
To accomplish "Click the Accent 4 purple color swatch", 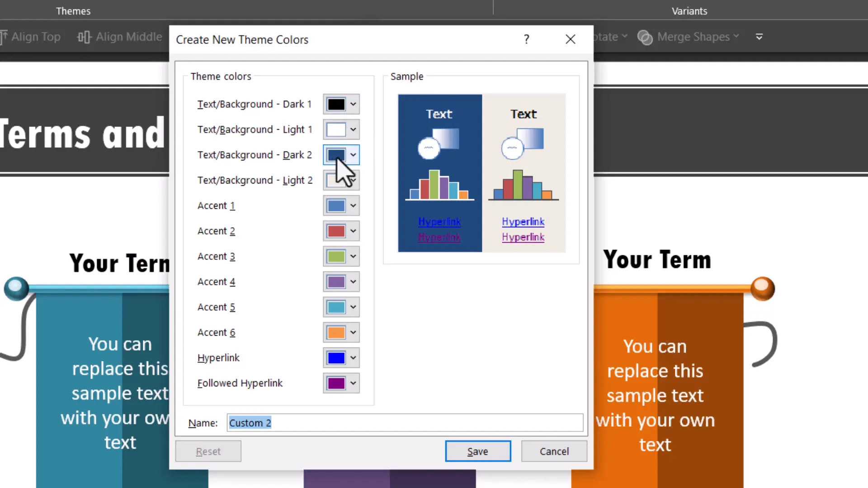I will [x=336, y=282].
